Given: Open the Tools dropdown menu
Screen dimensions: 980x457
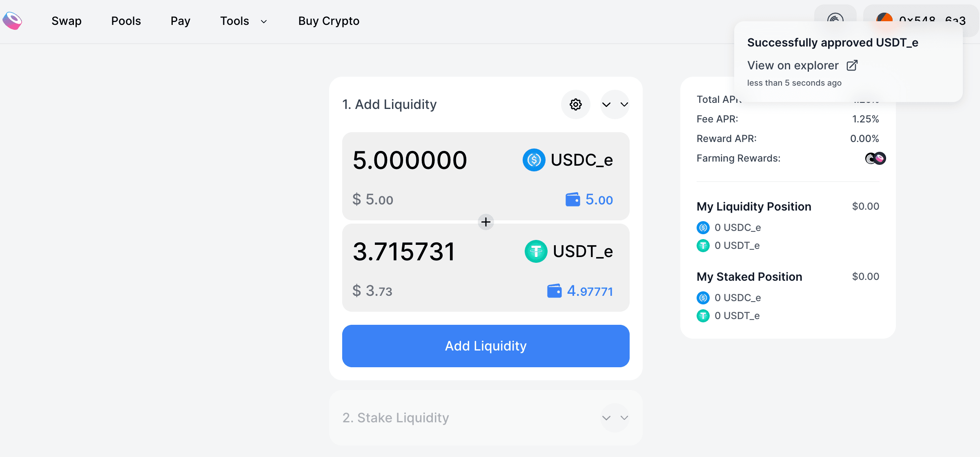Looking at the screenshot, I should [x=243, y=21].
